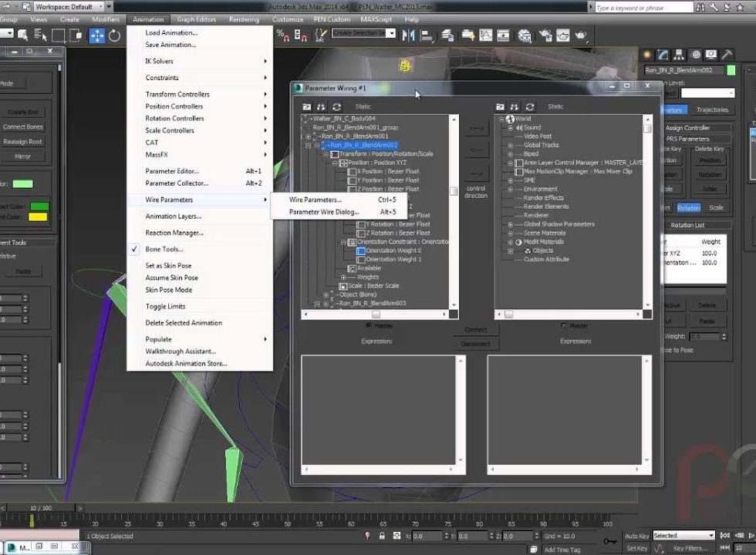Refresh the right tree view in Parameter Wiring
This screenshot has height=555, width=756.
(x=530, y=106)
